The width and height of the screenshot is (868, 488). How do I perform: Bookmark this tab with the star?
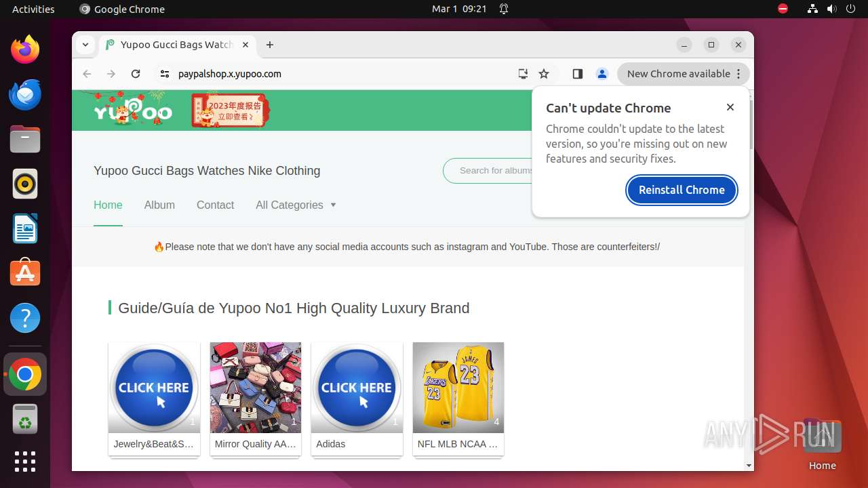[544, 74]
